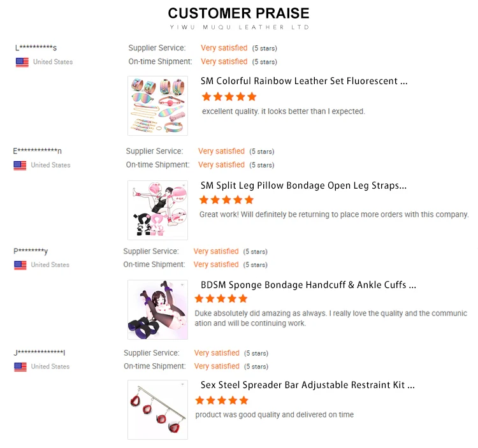Open the SM Split Leg Pillow Bondage product link
Image resolution: width=478 pixels, height=448 pixels.
coord(303,185)
